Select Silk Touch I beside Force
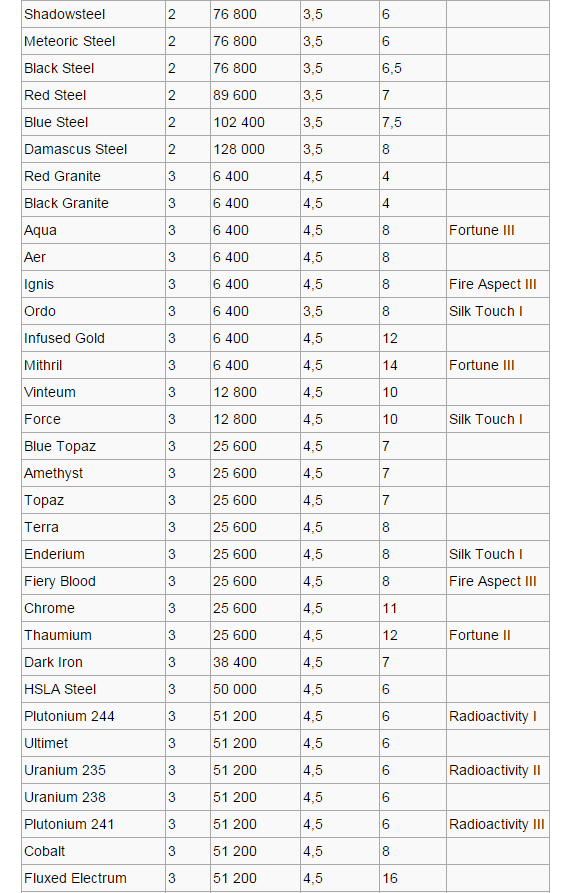The width and height of the screenshot is (570, 893). click(x=486, y=419)
